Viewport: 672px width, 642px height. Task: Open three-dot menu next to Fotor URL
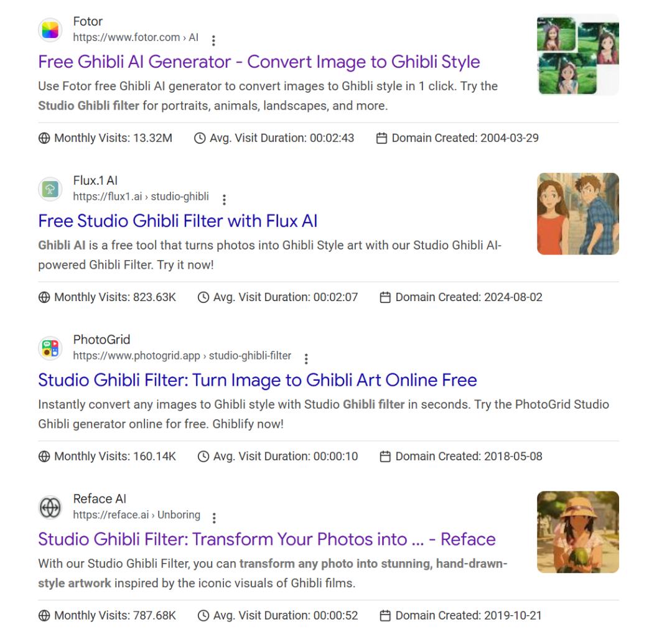click(213, 40)
